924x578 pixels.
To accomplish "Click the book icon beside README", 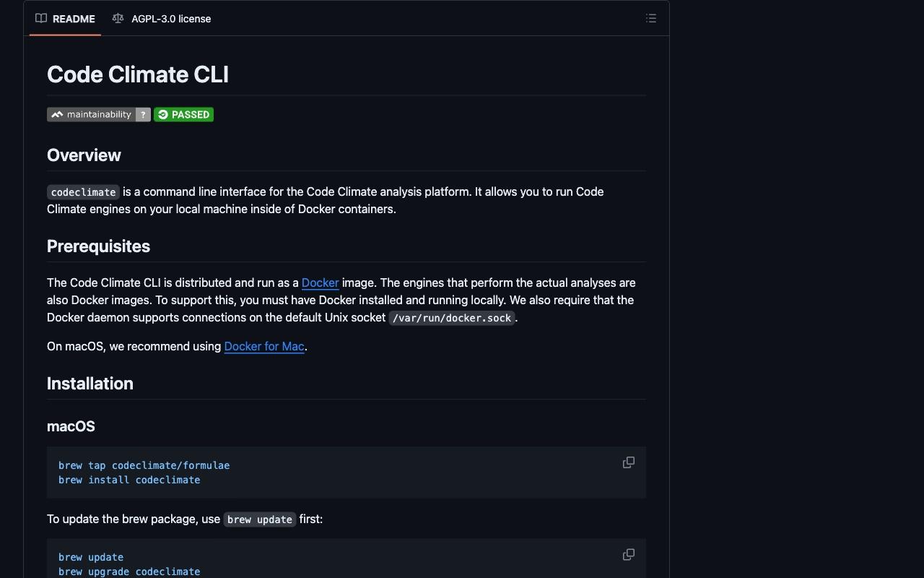I will pos(41,19).
